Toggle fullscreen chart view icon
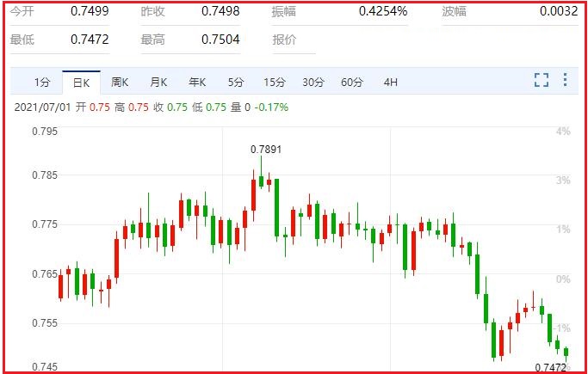This screenshot has height=374, width=588. coord(542,80)
